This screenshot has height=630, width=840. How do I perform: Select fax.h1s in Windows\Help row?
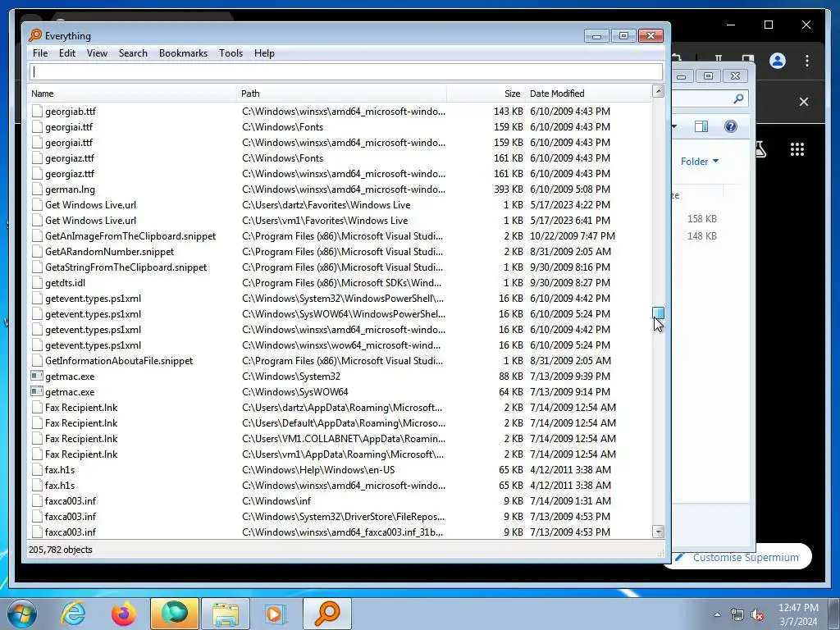[x=60, y=470]
